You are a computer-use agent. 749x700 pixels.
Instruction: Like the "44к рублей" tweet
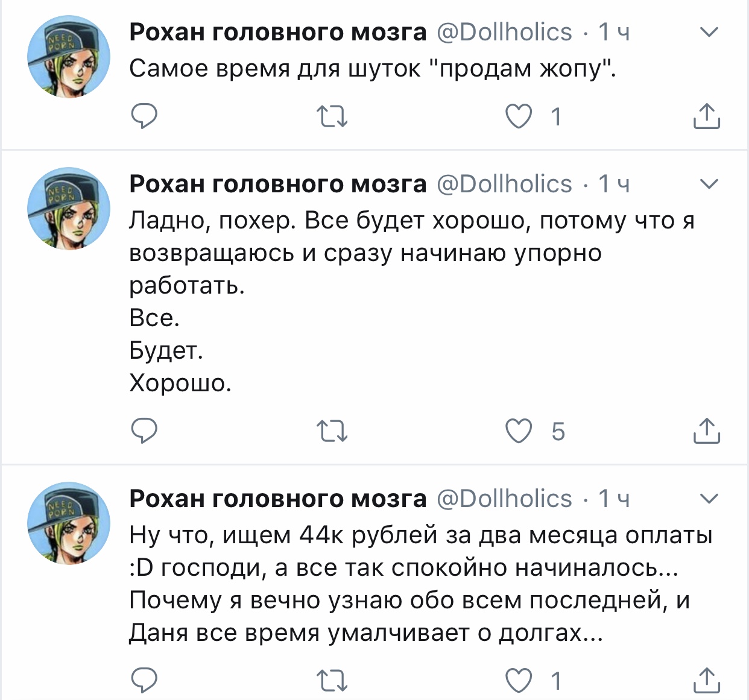519,680
